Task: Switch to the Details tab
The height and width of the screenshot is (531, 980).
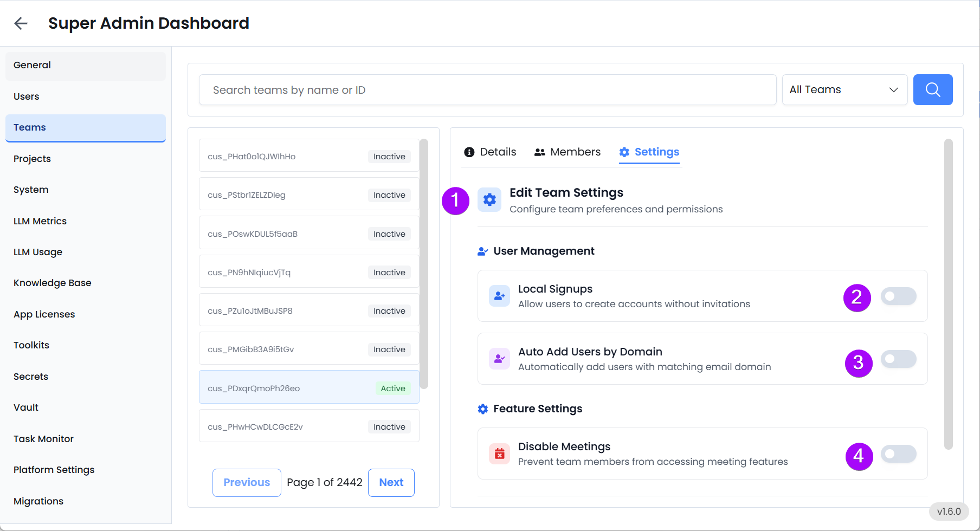Action: (x=490, y=152)
